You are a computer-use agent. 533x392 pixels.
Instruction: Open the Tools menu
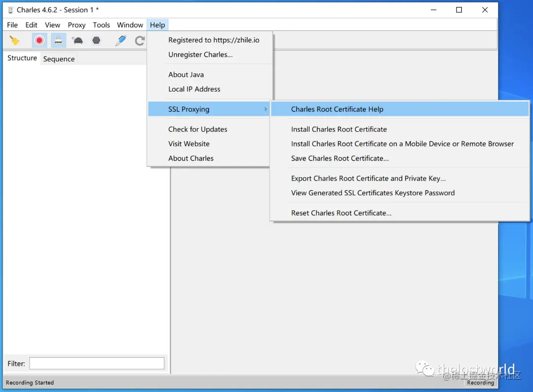(101, 25)
